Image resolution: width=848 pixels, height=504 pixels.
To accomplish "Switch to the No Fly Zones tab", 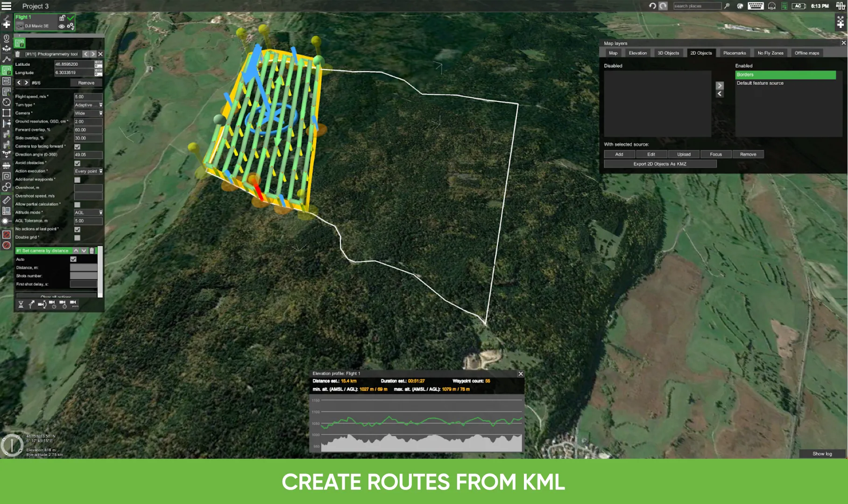I will tap(770, 53).
